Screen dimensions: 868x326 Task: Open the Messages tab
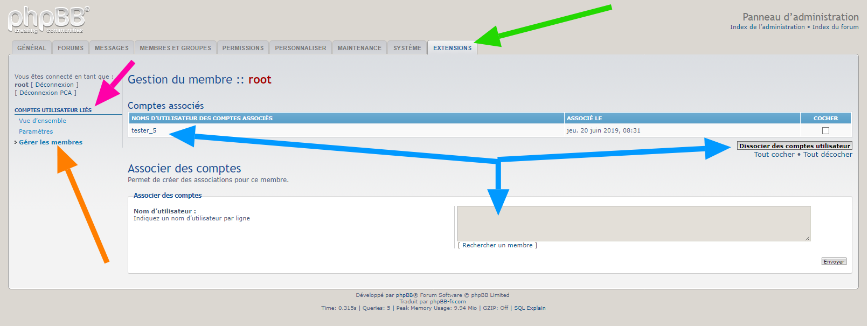click(112, 48)
